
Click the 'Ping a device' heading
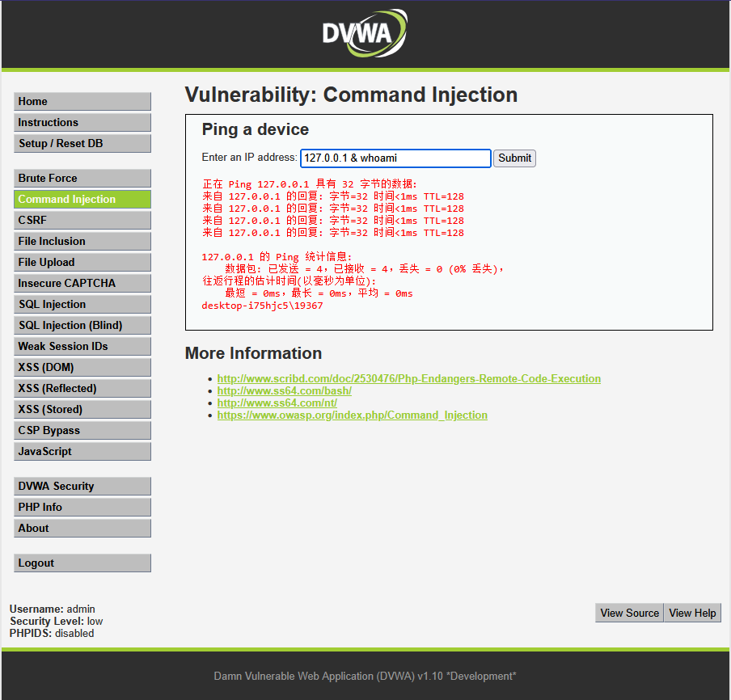coord(255,129)
